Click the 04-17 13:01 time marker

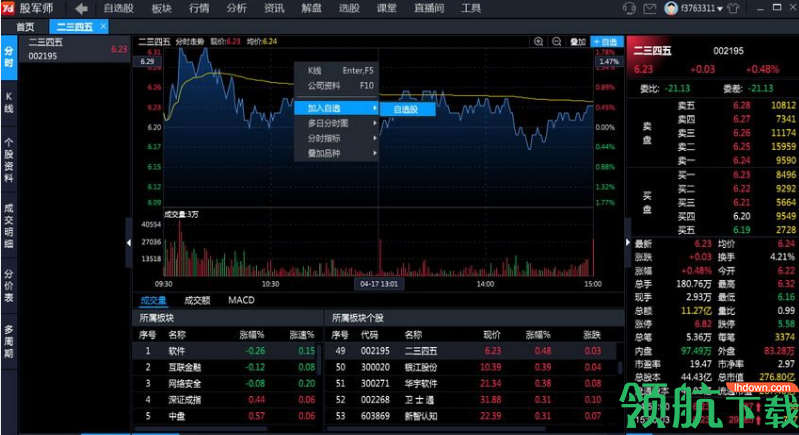tap(379, 284)
